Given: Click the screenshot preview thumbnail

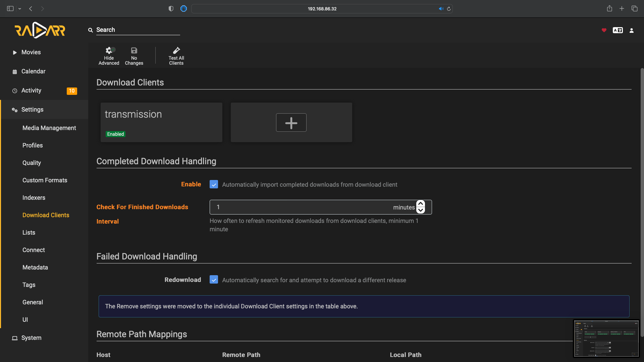Looking at the screenshot, I should click(x=606, y=339).
